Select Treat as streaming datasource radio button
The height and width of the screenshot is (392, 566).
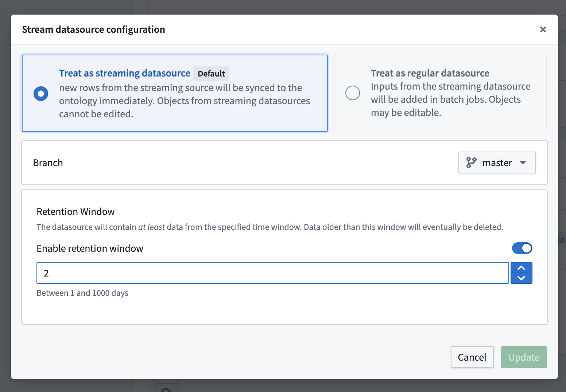[41, 94]
